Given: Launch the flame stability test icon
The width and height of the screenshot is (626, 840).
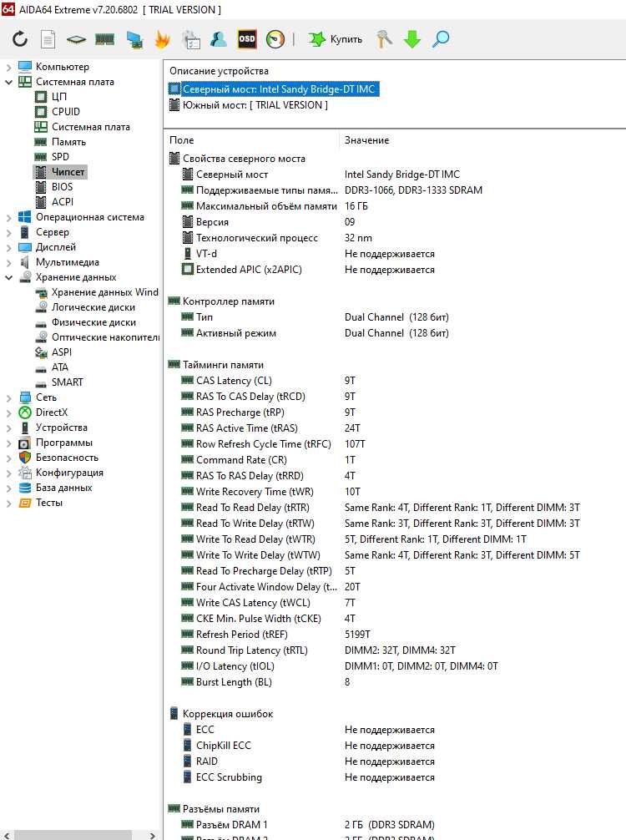Looking at the screenshot, I should point(162,39).
